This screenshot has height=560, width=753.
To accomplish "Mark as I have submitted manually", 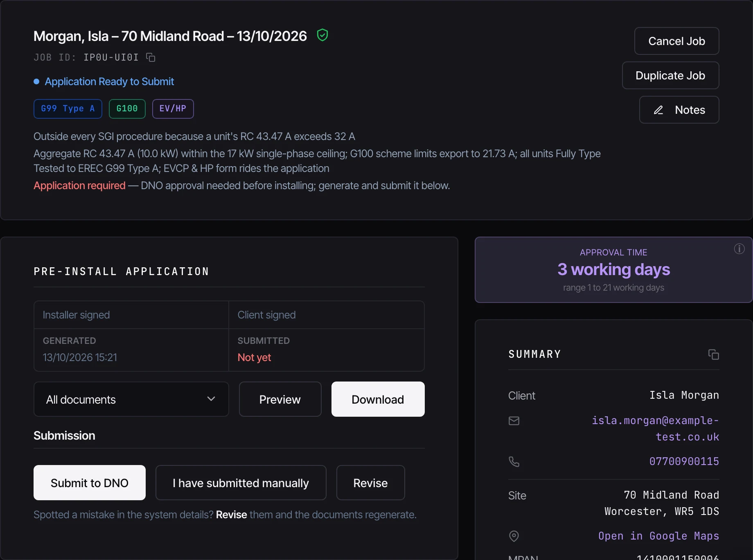I will [x=241, y=483].
